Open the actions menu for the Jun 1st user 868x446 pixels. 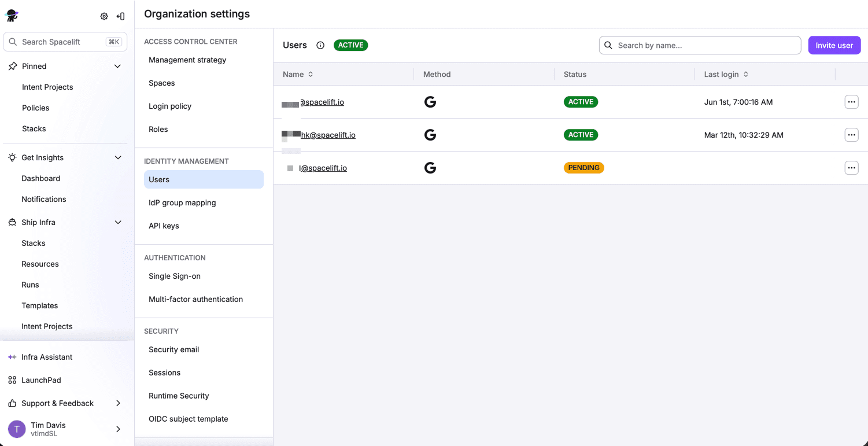tap(851, 102)
